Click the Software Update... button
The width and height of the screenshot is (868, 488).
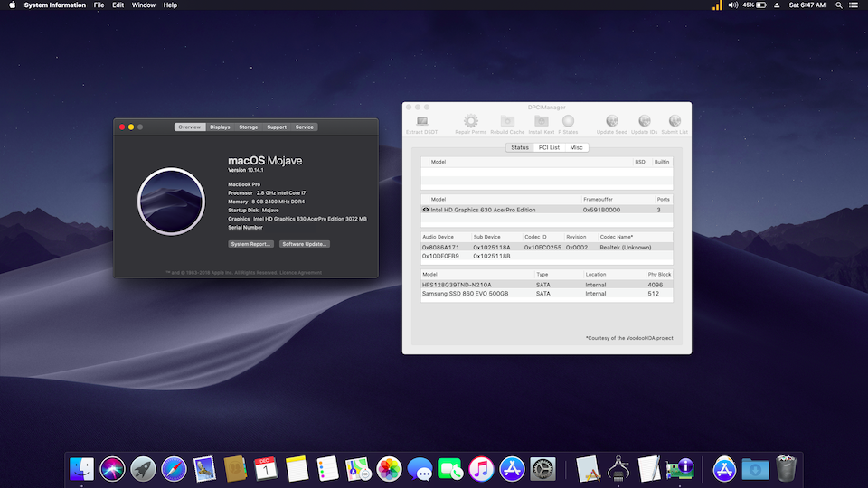(x=305, y=244)
